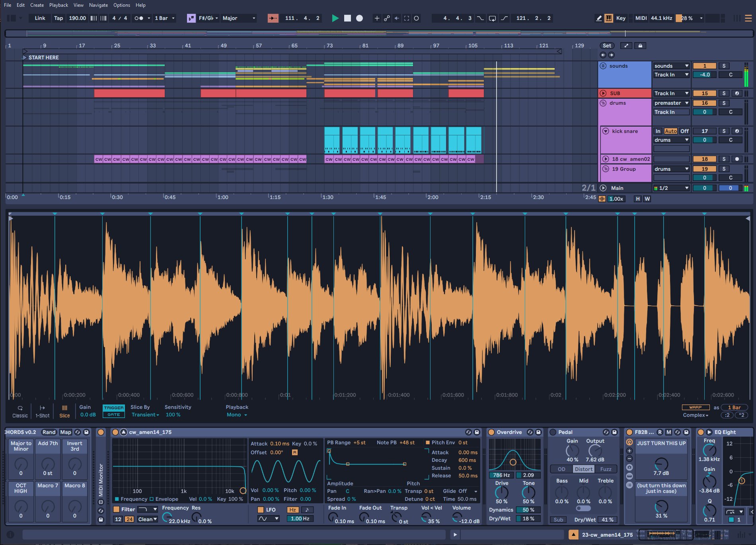Click the hot-swap icon on the Overdrive device
Image resolution: width=756 pixels, height=545 pixels.
pyautogui.click(x=530, y=432)
